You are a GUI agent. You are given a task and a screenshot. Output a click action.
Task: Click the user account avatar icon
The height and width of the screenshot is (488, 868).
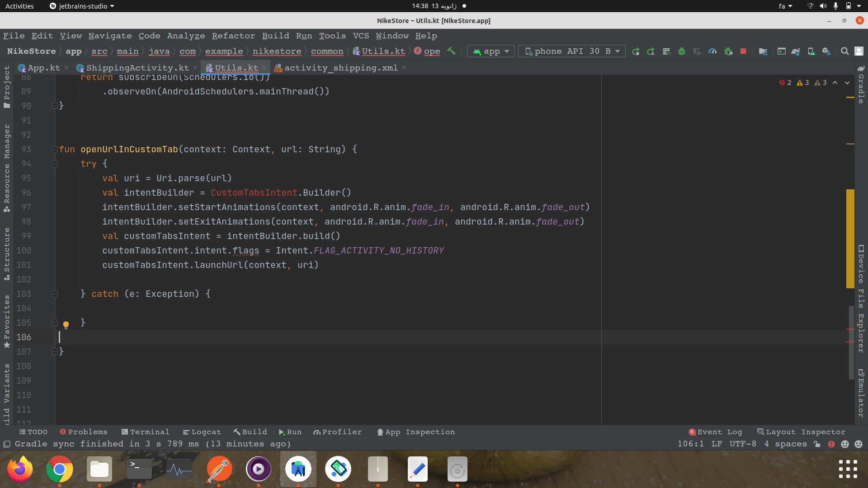tap(859, 52)
